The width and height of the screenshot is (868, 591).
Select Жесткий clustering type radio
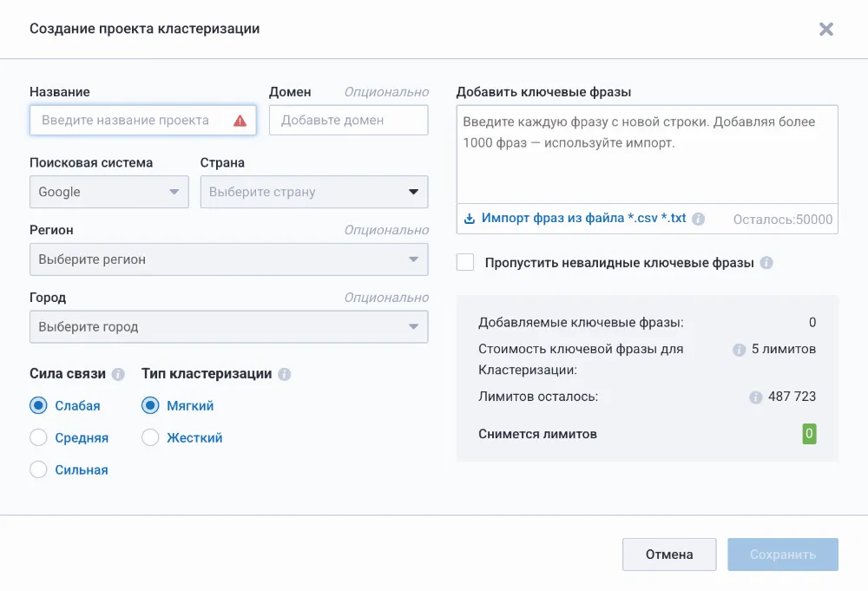click(x=150, y=437)
